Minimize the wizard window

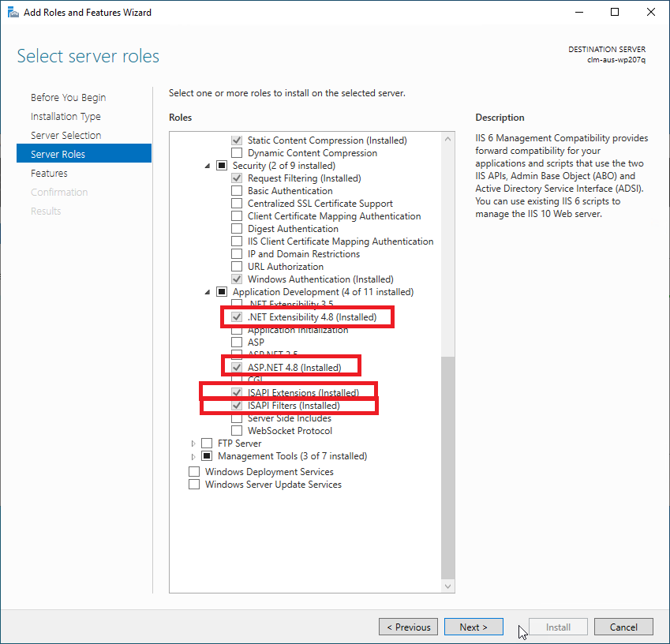579,12
